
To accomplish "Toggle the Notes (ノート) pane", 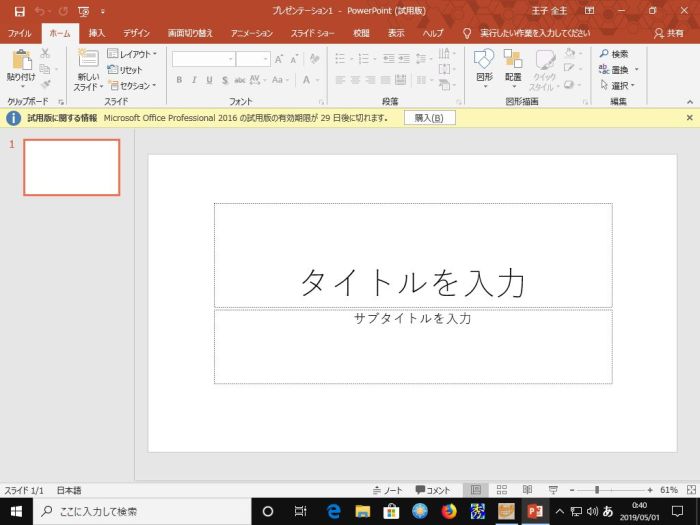I will 388,490.
